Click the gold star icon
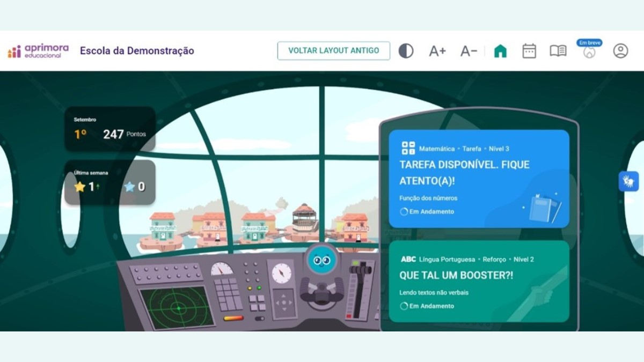Image resolution: width=644 pixels, height=362 pixels. (80, 187)
